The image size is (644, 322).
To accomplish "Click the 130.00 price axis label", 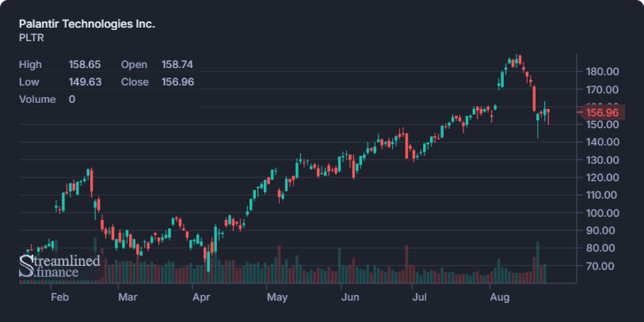I will pos(602,160).
